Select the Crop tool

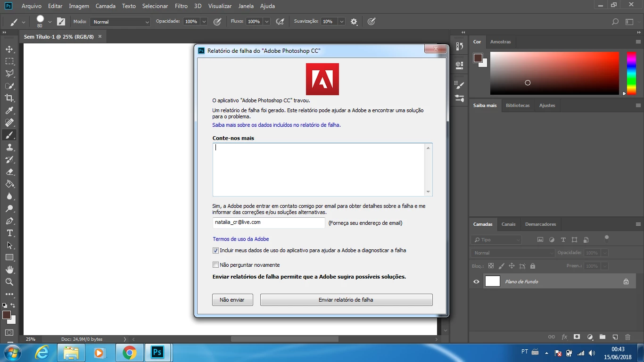pos(9,98)
